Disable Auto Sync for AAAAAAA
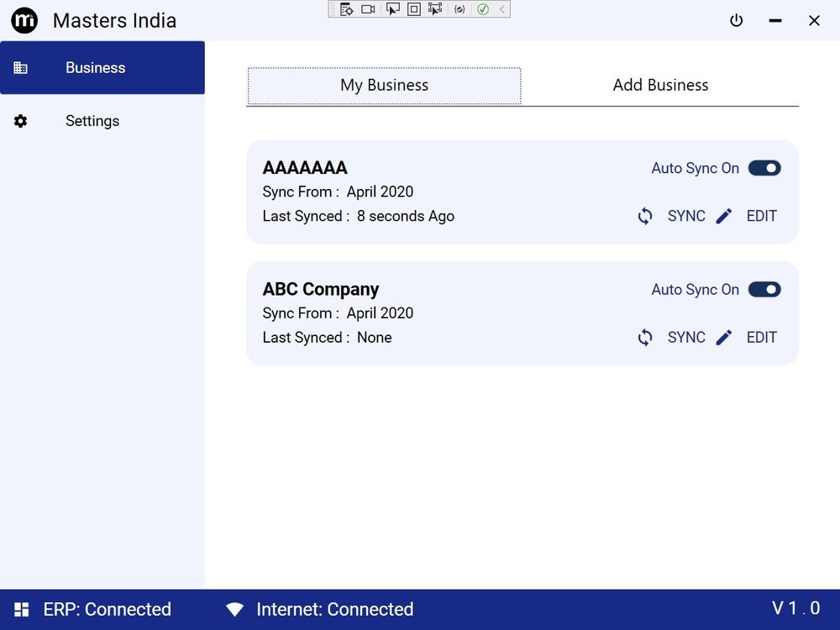Screen dimensions: 840x630 click(x=764, y=168)
